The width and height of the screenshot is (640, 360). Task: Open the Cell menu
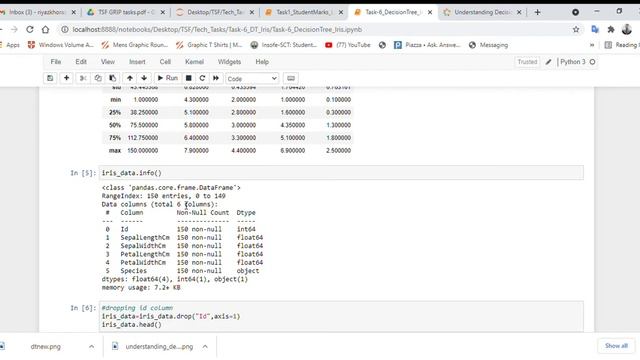[165, 62]
